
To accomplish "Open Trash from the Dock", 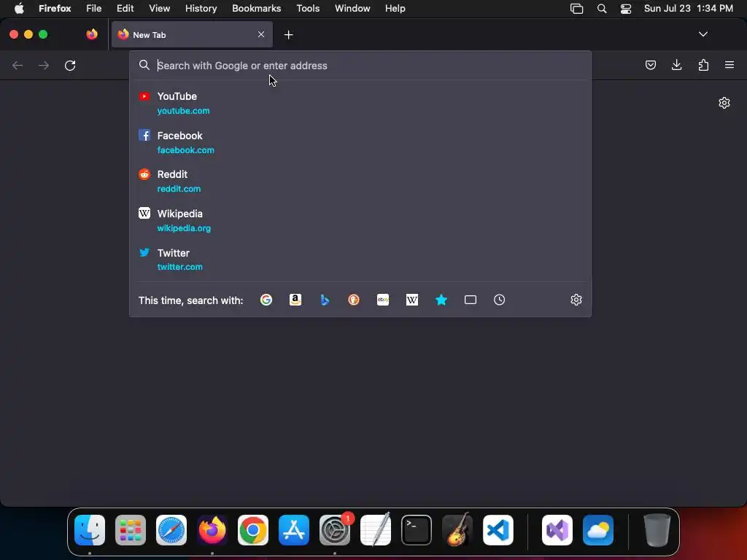I will click(657, 529).
